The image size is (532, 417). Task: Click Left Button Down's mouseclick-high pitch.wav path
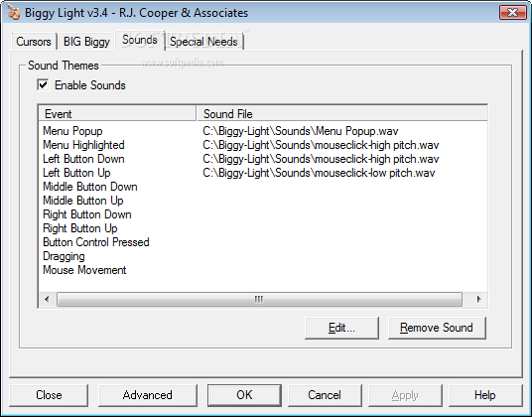click(321, 159)
